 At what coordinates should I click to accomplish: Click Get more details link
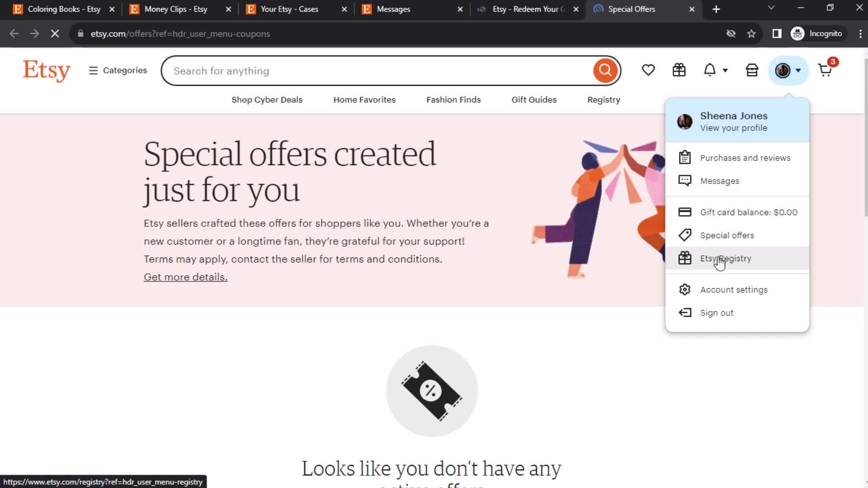pyautogui.click(x=185, y=277)
